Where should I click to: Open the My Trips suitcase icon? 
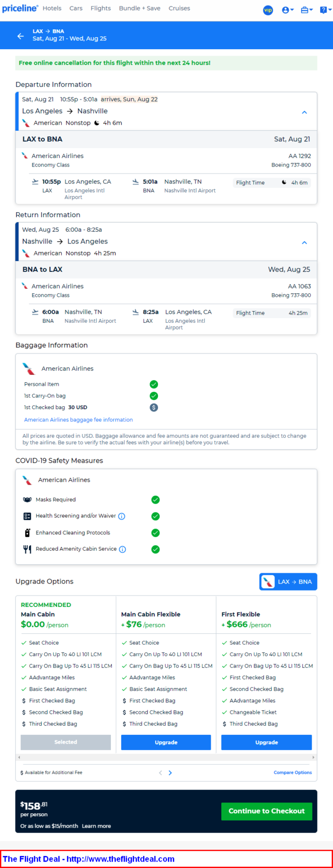click(307, 10)
